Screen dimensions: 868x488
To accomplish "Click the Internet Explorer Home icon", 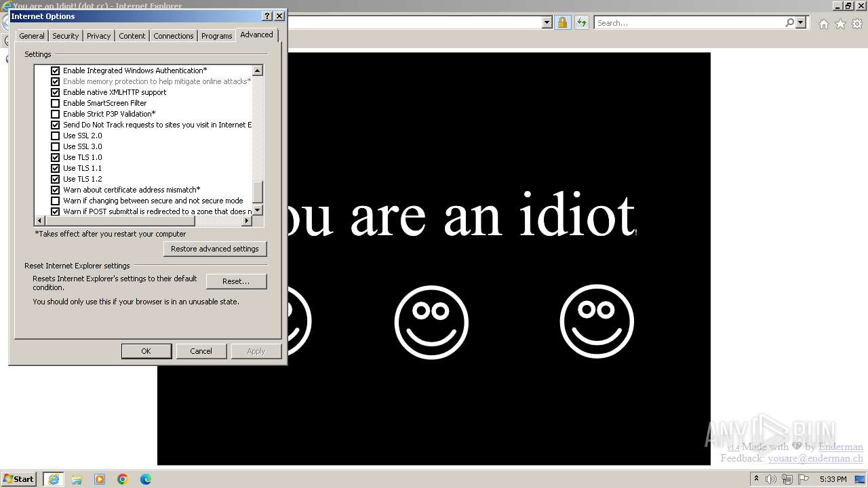I will (x=823, y=24).
